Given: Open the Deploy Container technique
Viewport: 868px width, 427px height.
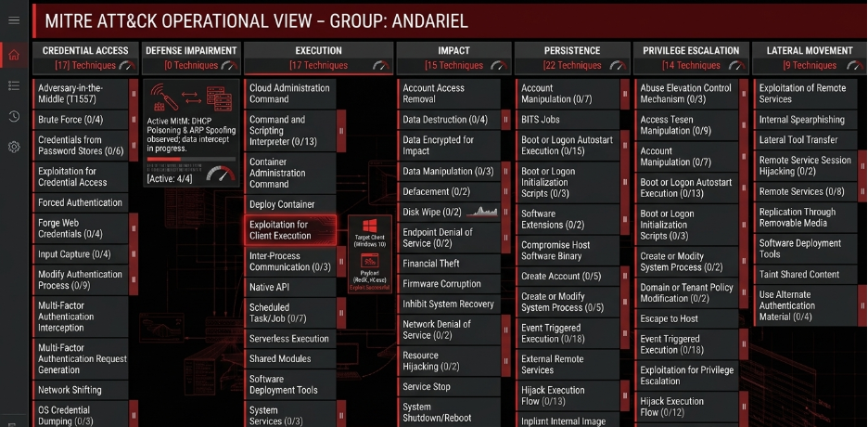Looking at the screenshot, I should [290, 204].
